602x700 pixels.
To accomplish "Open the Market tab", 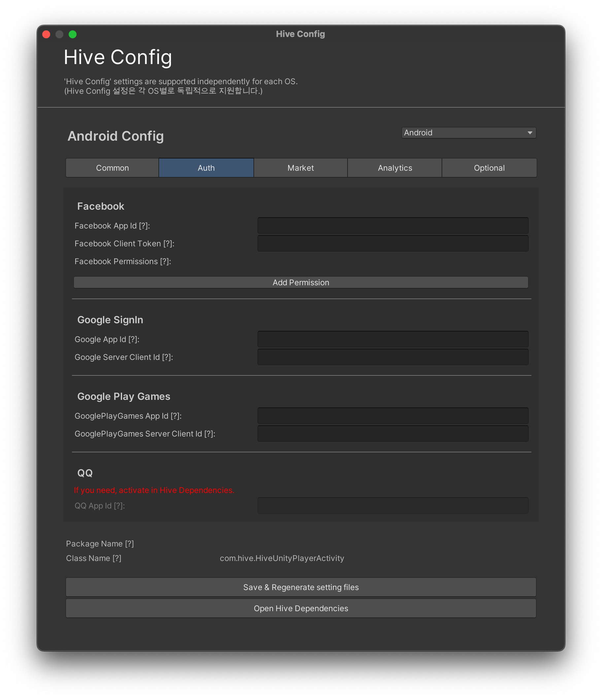I will (x=300, y=168).
